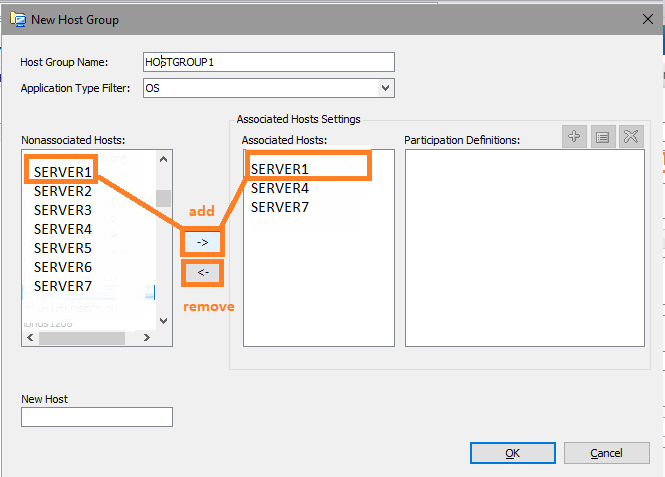Click the delete participation definition X icon

(x=630, y=137)
